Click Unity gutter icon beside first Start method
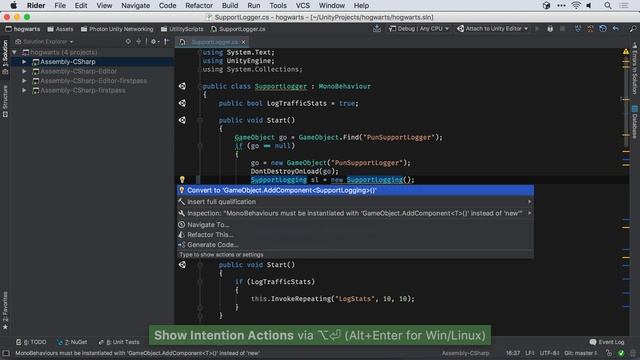Image resolution: width=640 pixels, height=360 pixels. pyautogui.click(x=182, y=120)
